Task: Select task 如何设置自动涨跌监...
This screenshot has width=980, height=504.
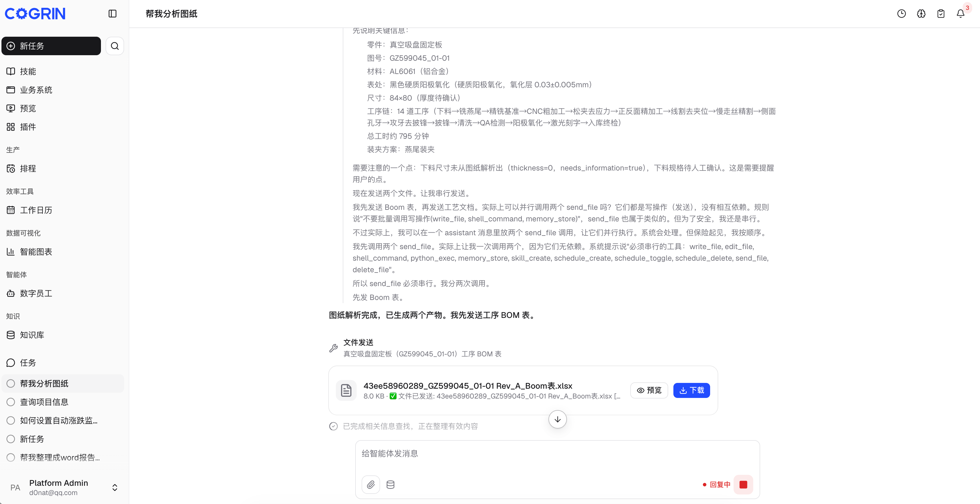Action: tap(63, 420)
